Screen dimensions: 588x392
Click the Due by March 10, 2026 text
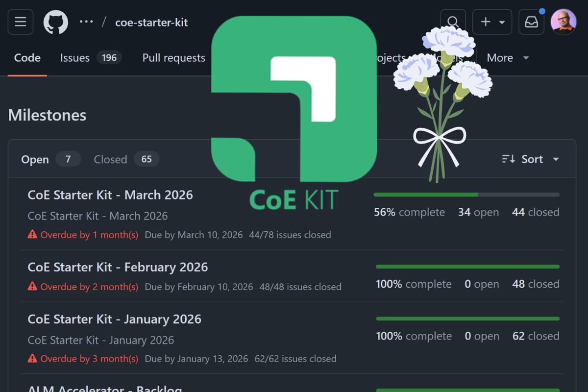194,235
